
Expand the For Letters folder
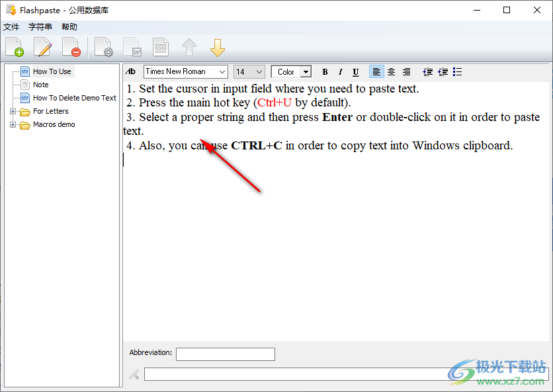[x=13, y=112]
